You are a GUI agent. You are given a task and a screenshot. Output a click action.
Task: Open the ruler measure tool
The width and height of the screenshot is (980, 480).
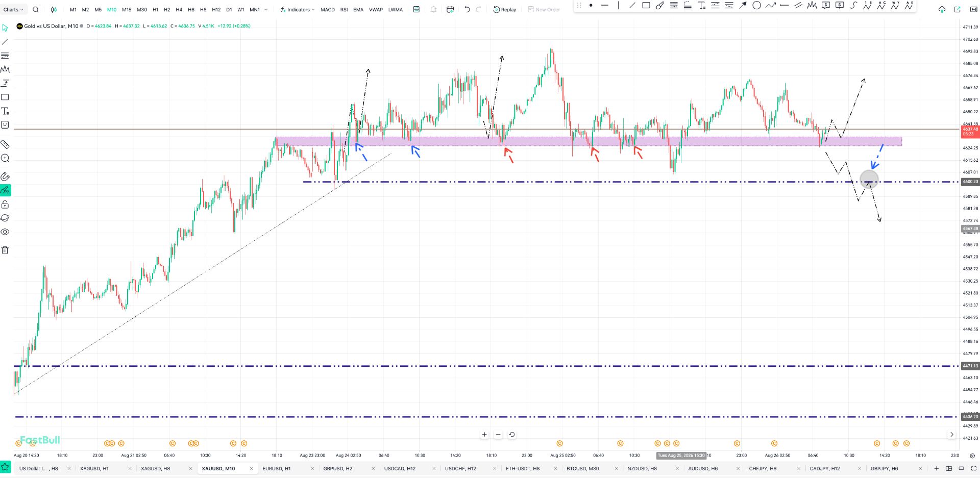coord(5,144)
